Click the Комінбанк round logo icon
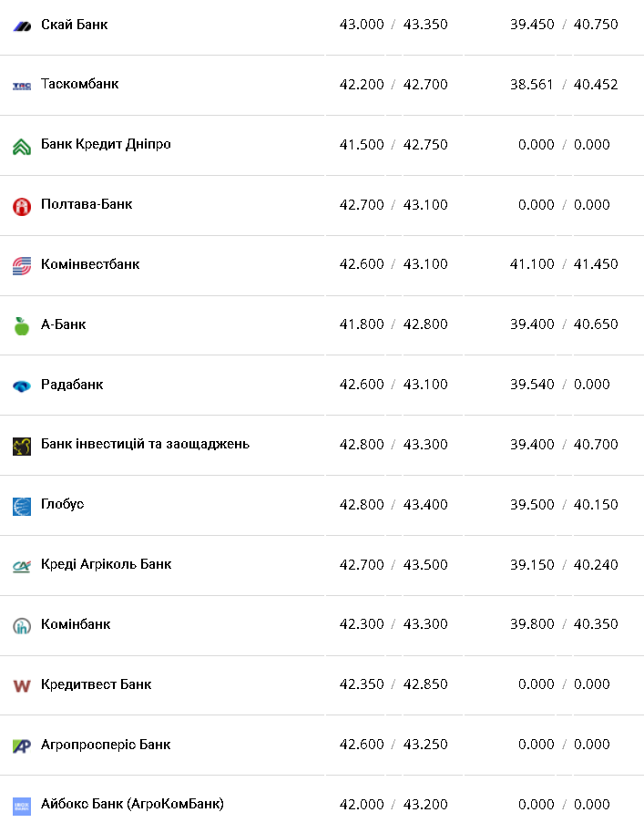Image resolution: width=644 pixels, height=833 pixels. point(22,626)
